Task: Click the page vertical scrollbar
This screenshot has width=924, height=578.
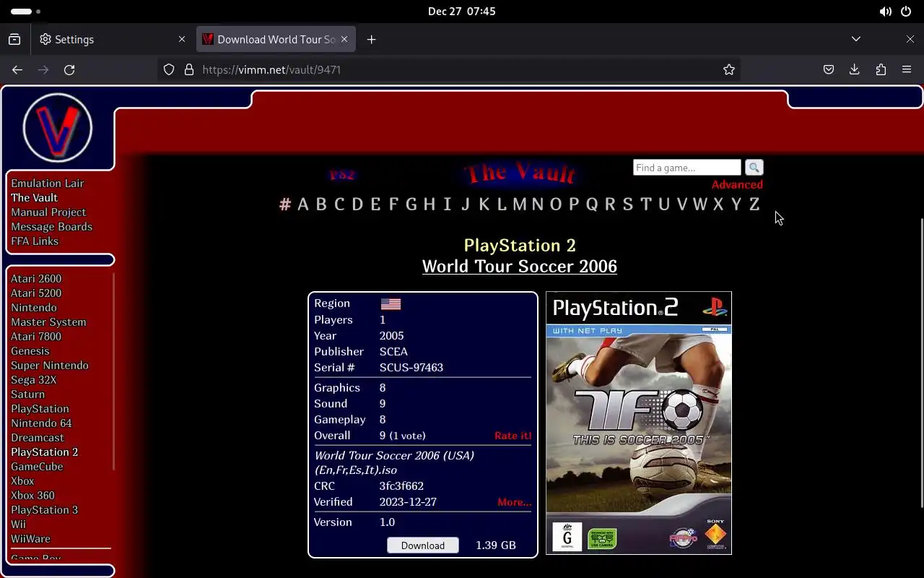Action: [921, 363]
